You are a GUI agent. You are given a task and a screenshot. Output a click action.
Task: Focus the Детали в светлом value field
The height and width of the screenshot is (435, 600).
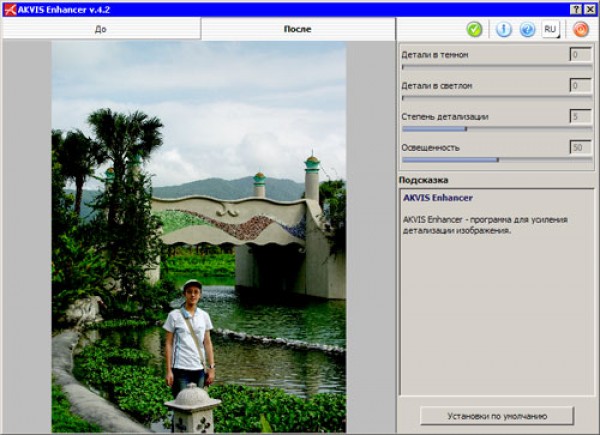(580, 86)
